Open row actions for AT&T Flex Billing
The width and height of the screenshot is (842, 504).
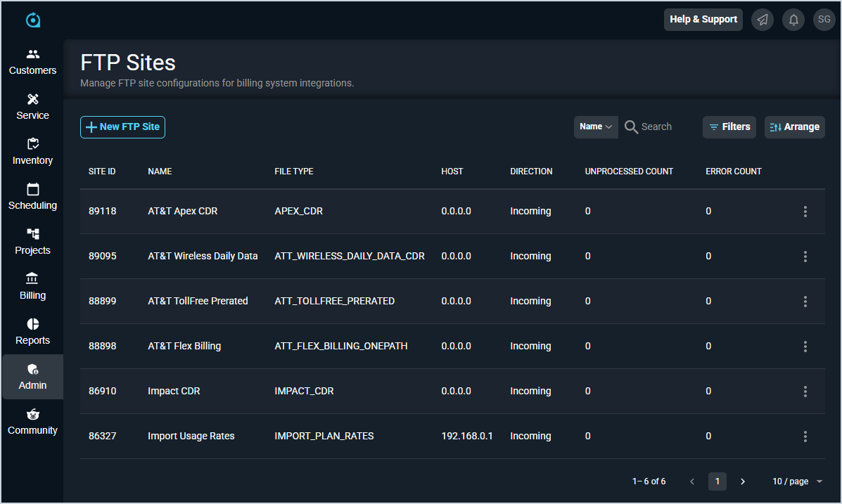coord(805,347)
